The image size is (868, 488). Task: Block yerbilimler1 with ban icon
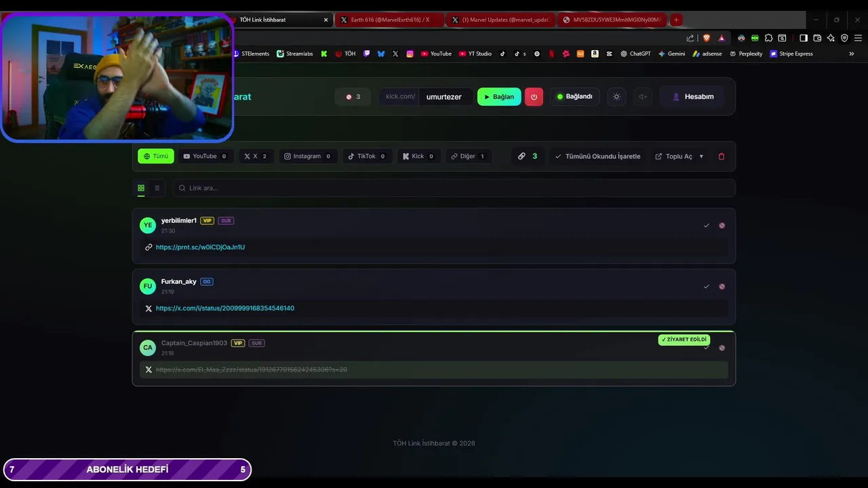(722, 226)
